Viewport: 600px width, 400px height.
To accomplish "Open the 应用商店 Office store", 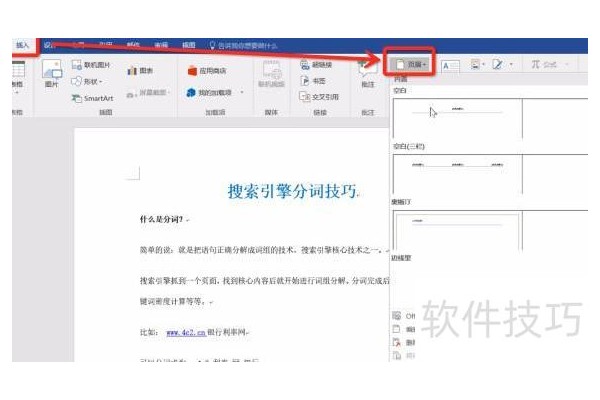I will [x=207, y=70].
